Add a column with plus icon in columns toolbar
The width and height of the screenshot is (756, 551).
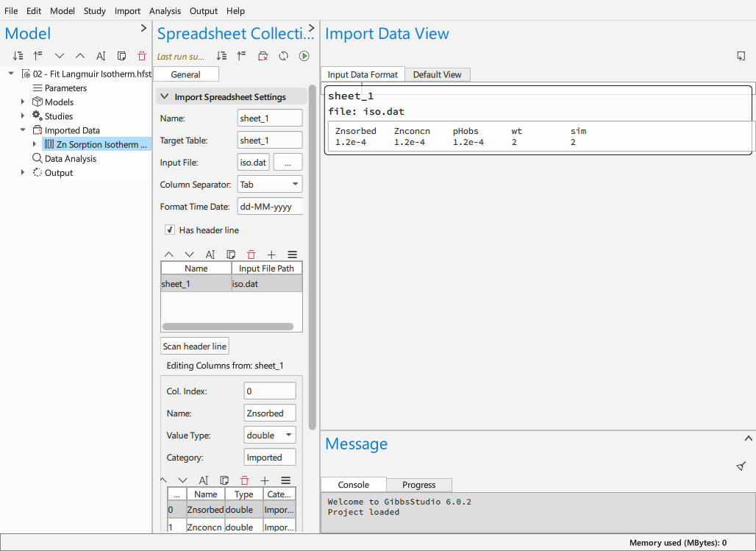click(x=265, y=480)
